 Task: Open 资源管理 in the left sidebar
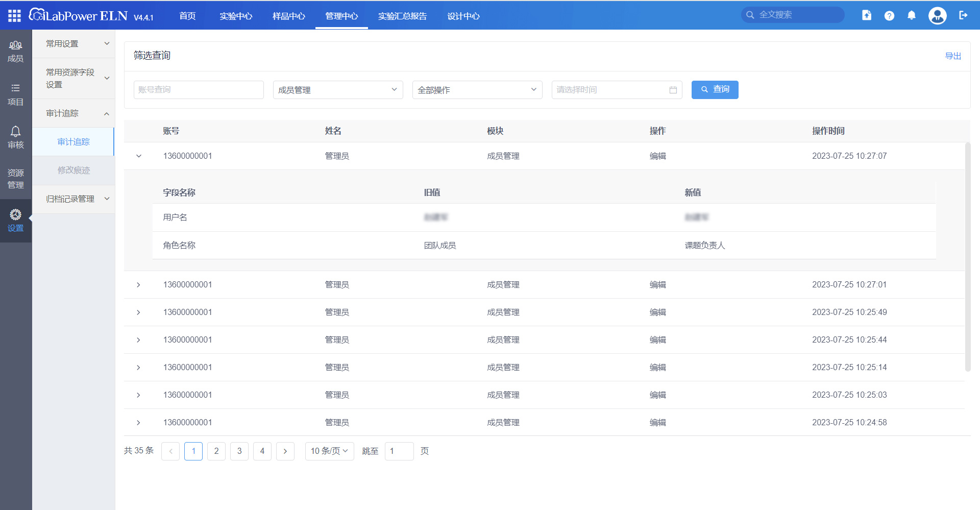15,179
